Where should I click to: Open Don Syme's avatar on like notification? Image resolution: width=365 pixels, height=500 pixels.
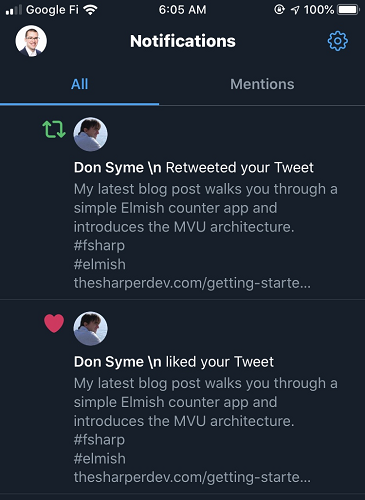coord(90,328)
